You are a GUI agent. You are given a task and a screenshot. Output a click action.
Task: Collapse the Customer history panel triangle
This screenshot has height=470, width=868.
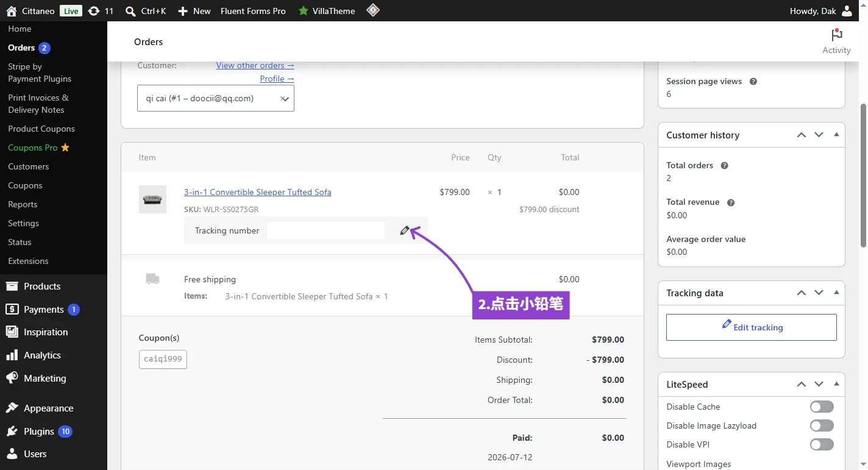[x=836, y=135]
